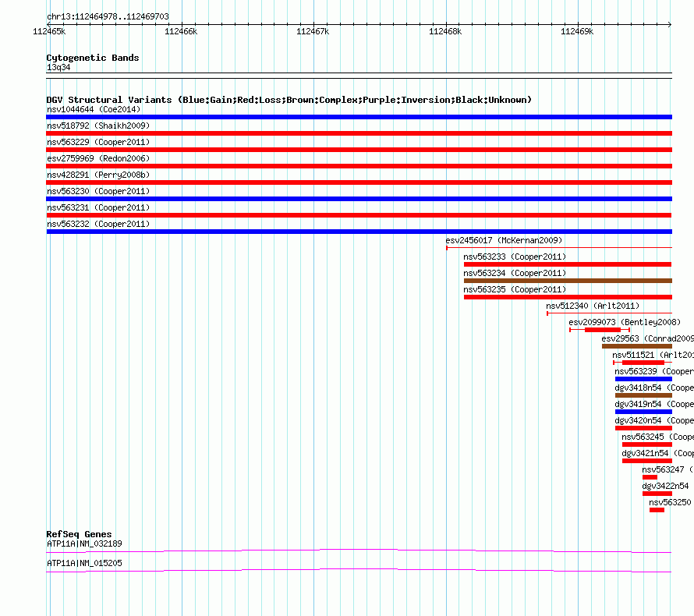Select the brown bar under dgv3418n54

(x=643, y=395)
